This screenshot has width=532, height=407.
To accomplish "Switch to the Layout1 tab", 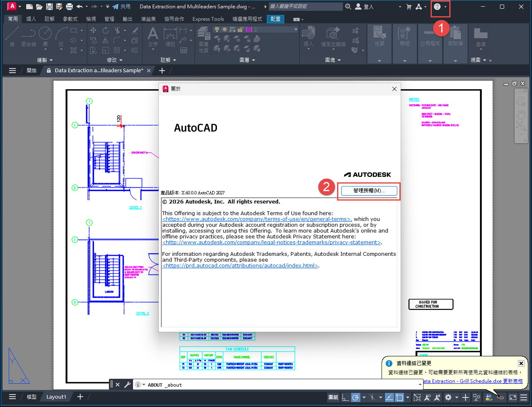I will point(56,397).
